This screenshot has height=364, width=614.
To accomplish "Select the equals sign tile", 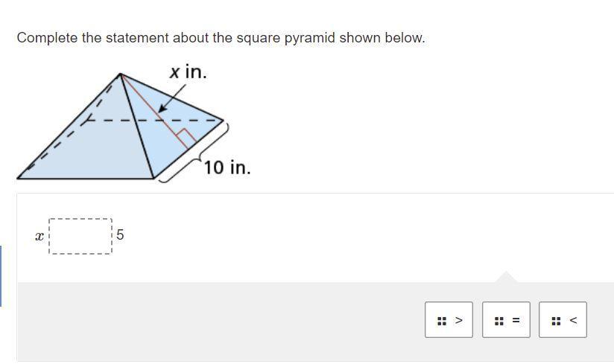I will point(506,320).
